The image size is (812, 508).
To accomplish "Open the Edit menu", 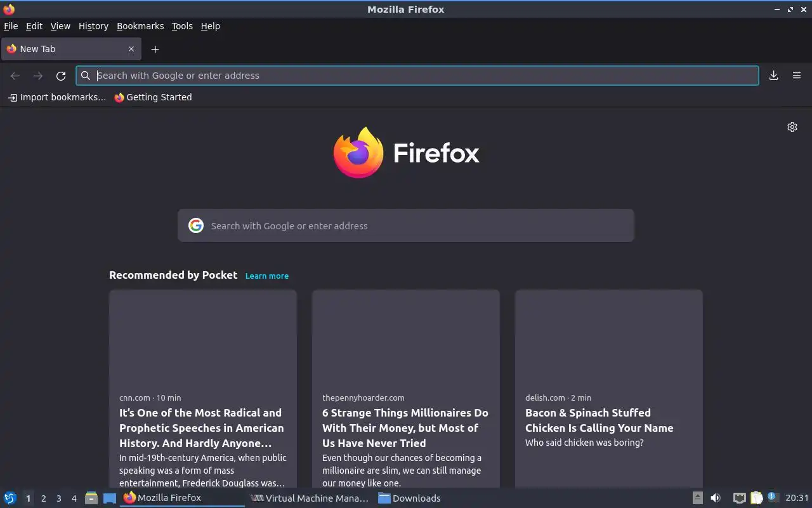I will (x=34, y=26).
